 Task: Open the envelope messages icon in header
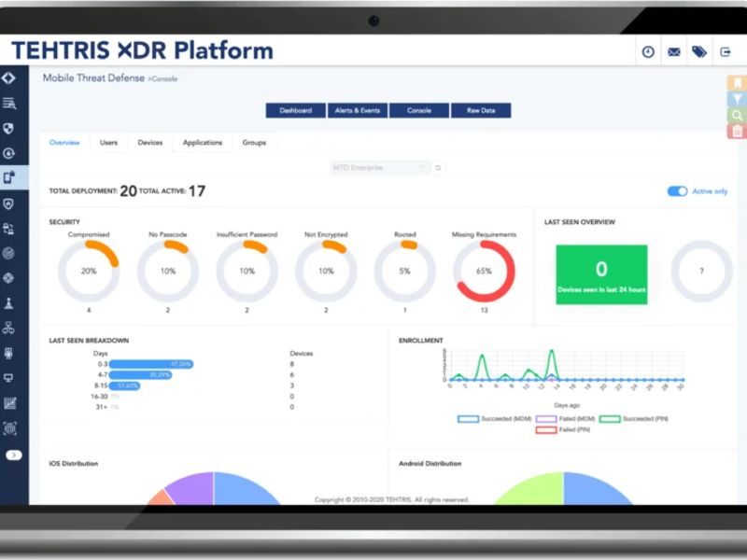pos(673,52)
